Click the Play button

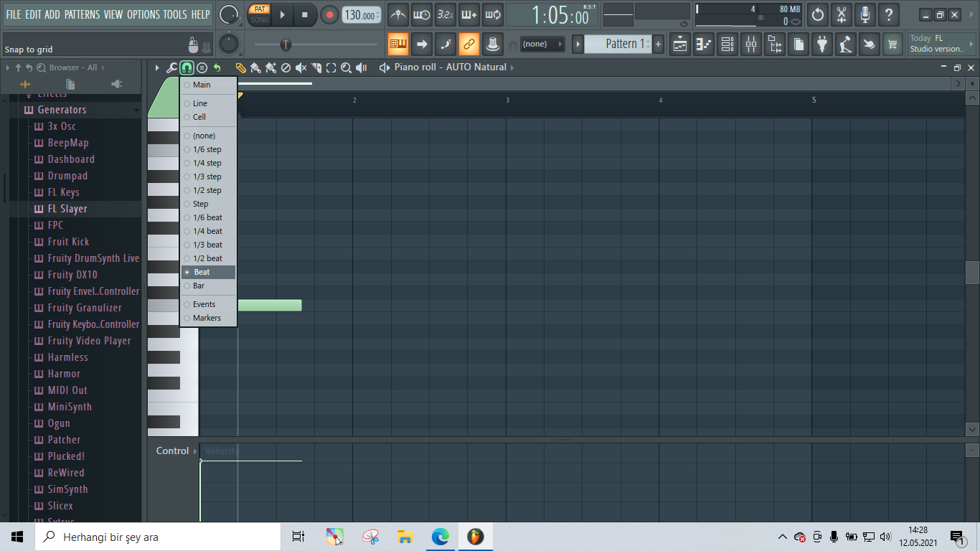[283, 14]
